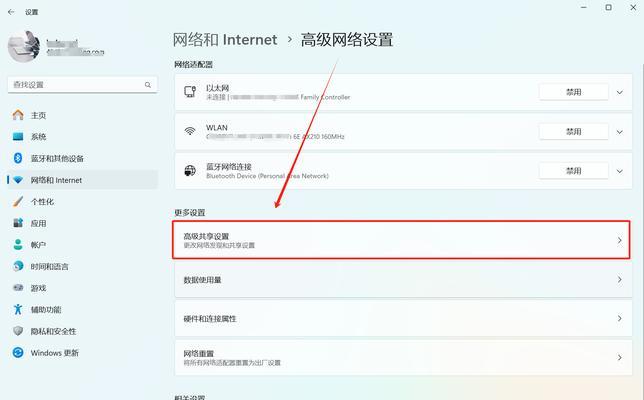Open 个性化 personalization settings

click(x=42, y=202)
